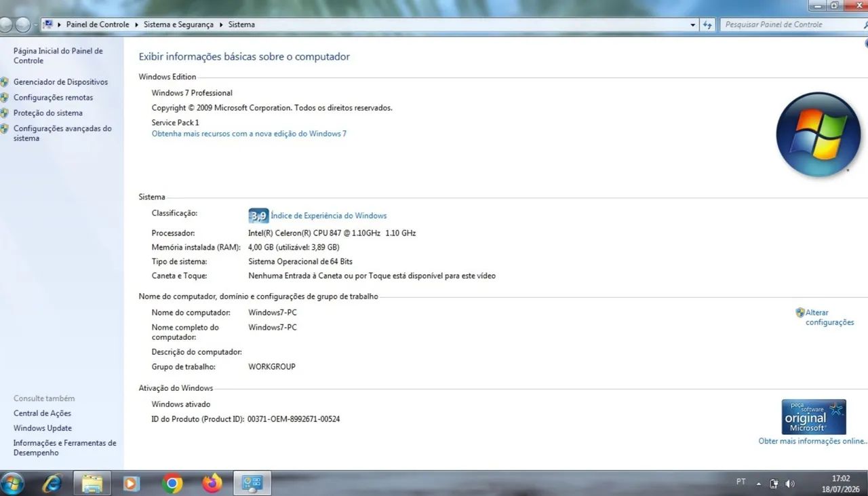This screenshot has width=868, height=496.
Task: Open Central de Ações link
Action: [42, 413]
